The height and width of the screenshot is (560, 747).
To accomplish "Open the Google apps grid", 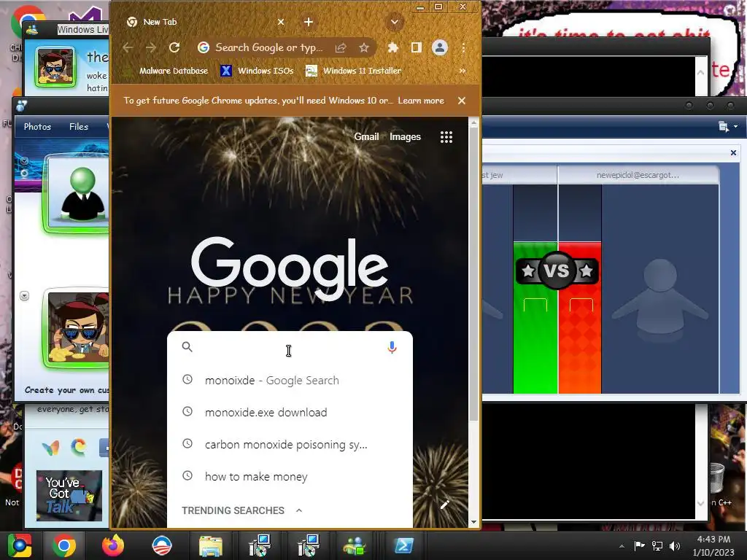I will pos(446,137).
